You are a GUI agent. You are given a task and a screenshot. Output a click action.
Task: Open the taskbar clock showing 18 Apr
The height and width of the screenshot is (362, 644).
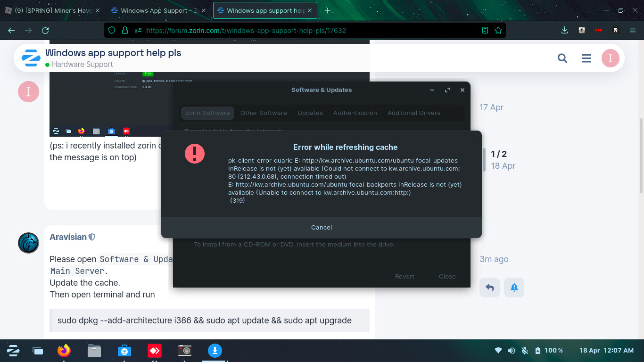pos(606,351)
